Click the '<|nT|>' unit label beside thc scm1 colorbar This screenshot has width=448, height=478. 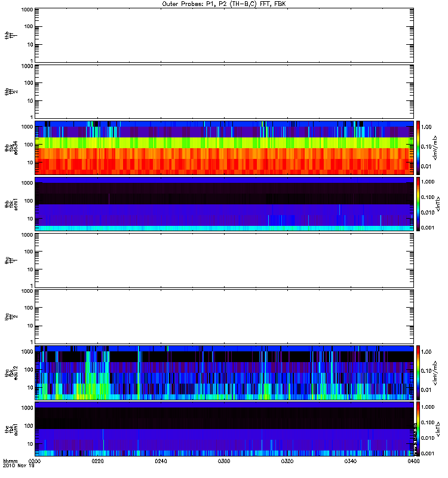(438, 429)
